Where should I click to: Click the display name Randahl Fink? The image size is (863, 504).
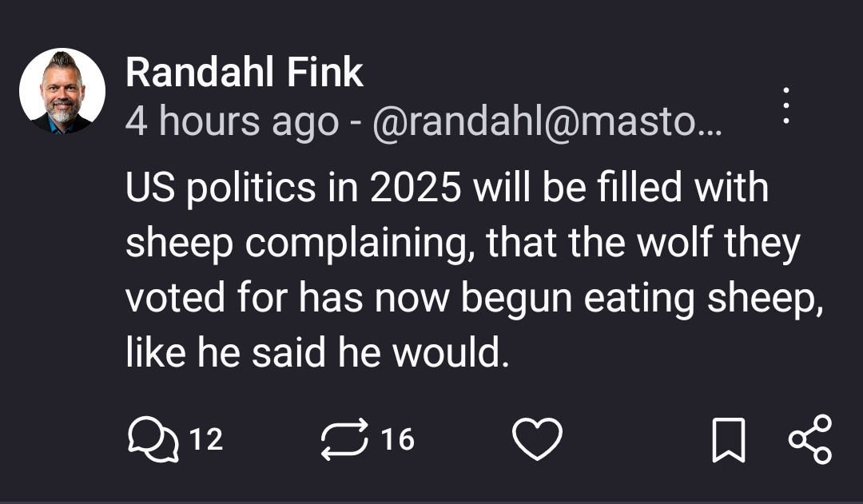pyautogui.click(x=245, y=73)
